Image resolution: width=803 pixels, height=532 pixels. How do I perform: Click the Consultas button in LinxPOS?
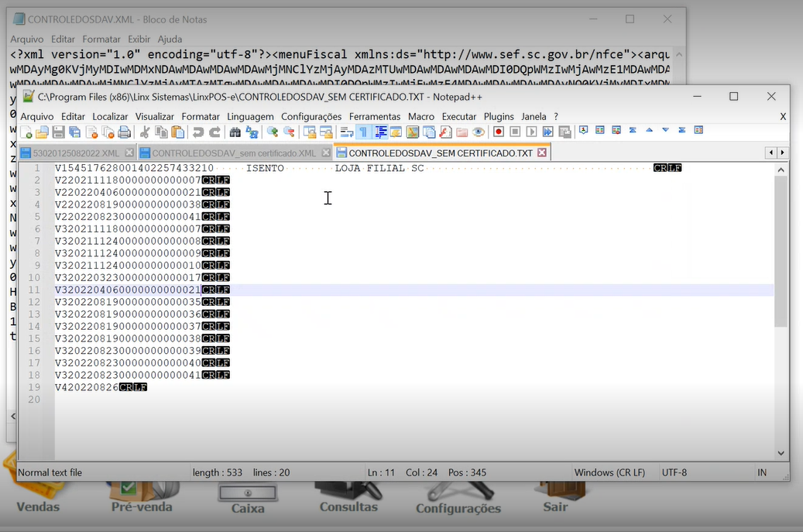[348, 499]
